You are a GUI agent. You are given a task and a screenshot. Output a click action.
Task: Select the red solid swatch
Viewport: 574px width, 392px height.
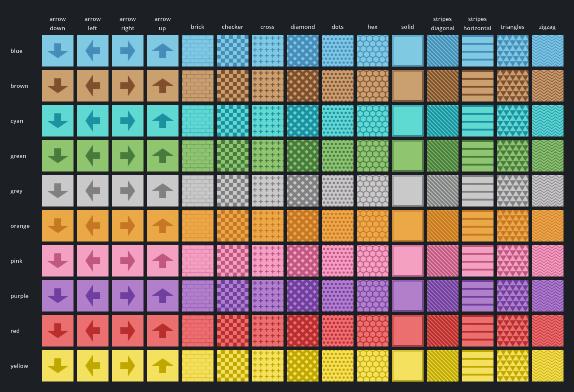[x=408, y=331]
